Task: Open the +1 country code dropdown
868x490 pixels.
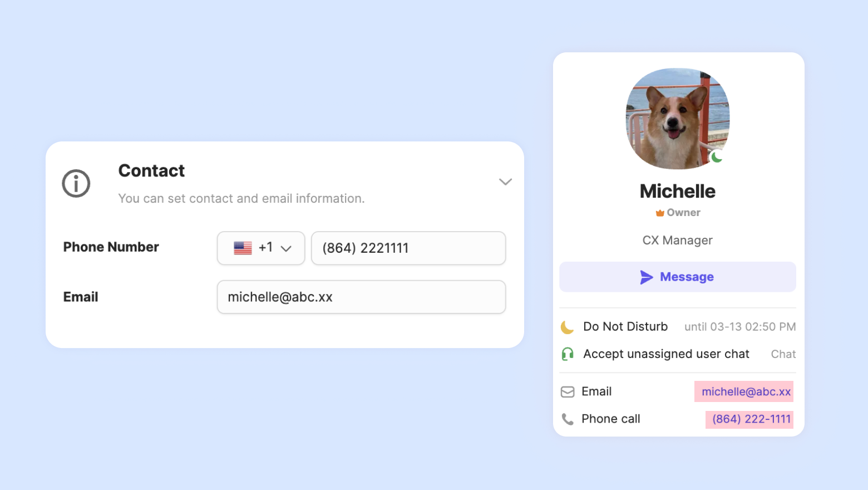Action: pyautogui.click(x=261, y=248)
